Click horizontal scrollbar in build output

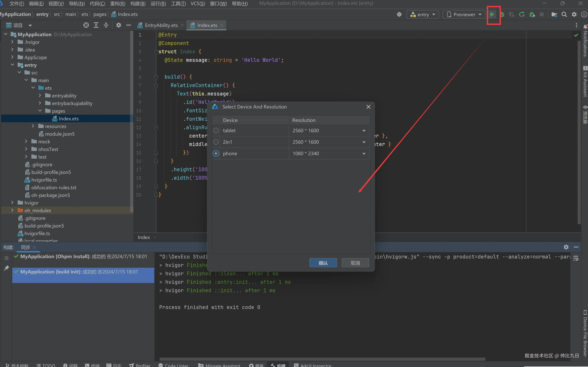pyautogui.click(x=322, y=359)
